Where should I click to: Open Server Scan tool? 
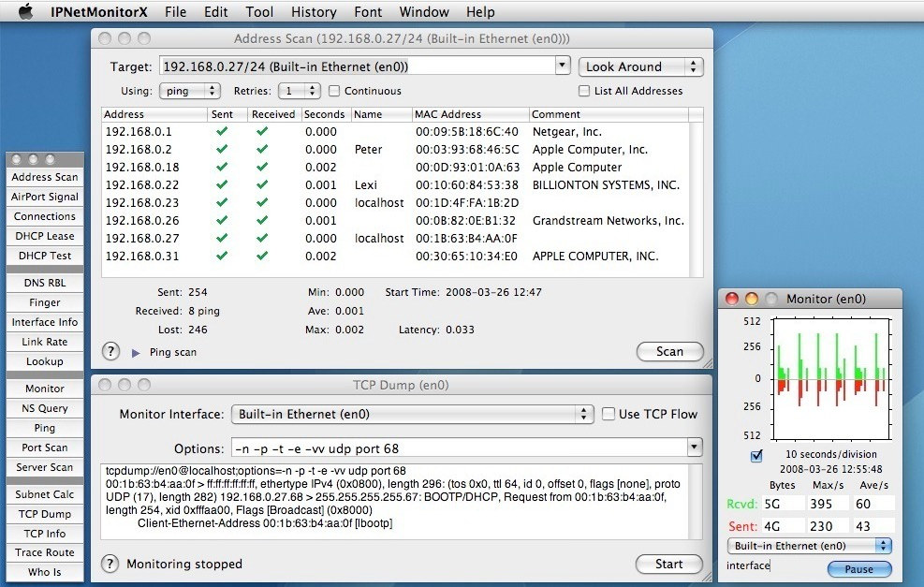point(45,467)
